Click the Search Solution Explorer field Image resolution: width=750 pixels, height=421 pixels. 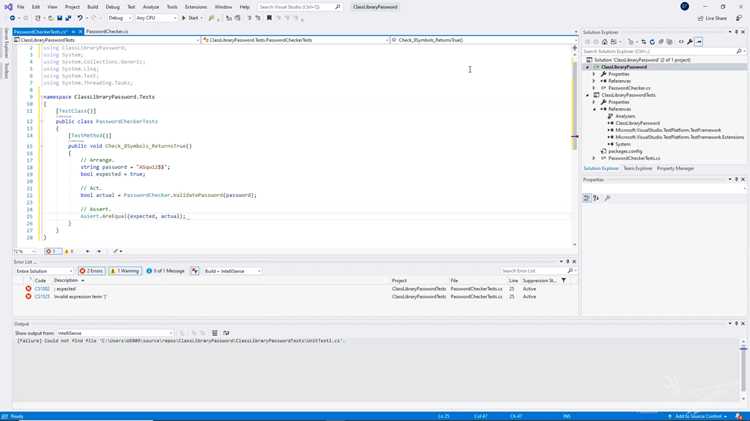click(x=662, y=51)
